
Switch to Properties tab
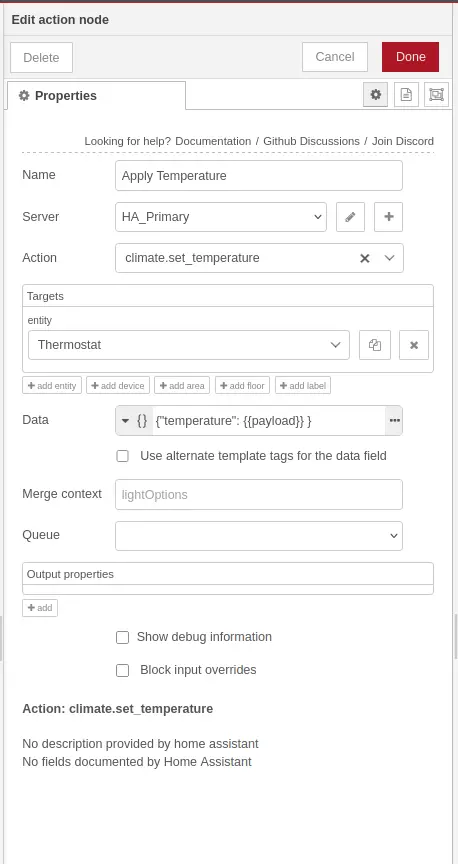tap(96, 95)
